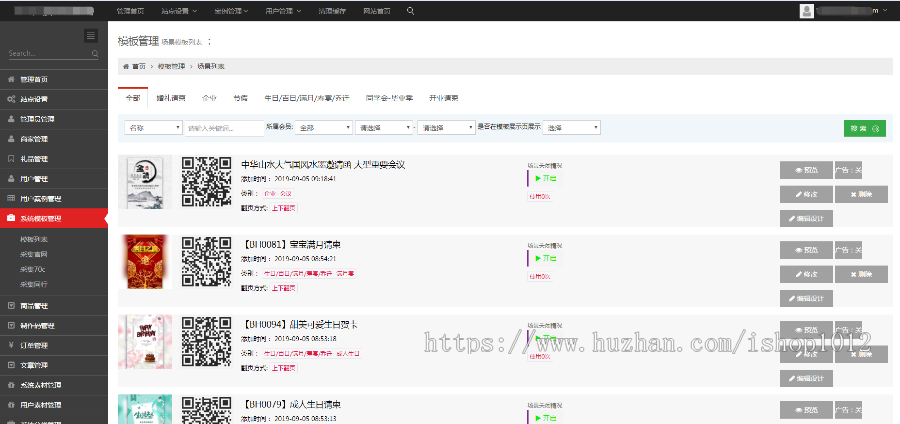
Task: Open 文章管理 in the sidebar
Action: point(54,365)
